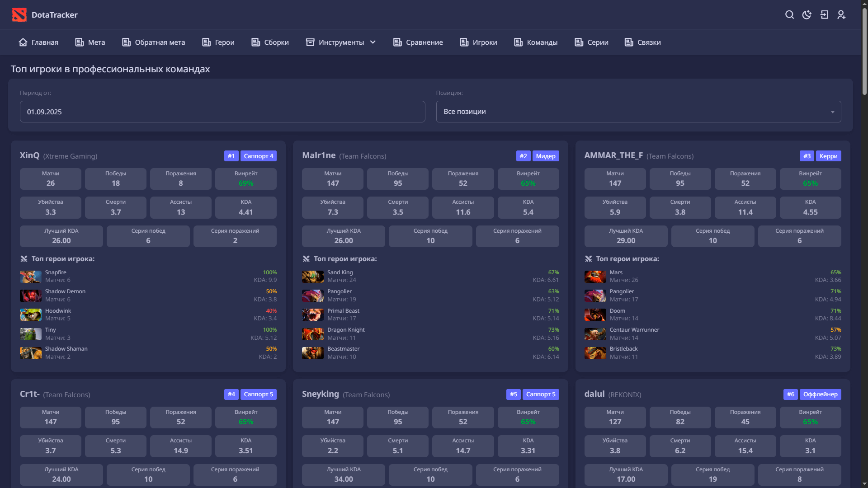Click the Саппорт 4 badge on XinQ
The width and height of the screenshot is (868, 488).
(259, 156)
